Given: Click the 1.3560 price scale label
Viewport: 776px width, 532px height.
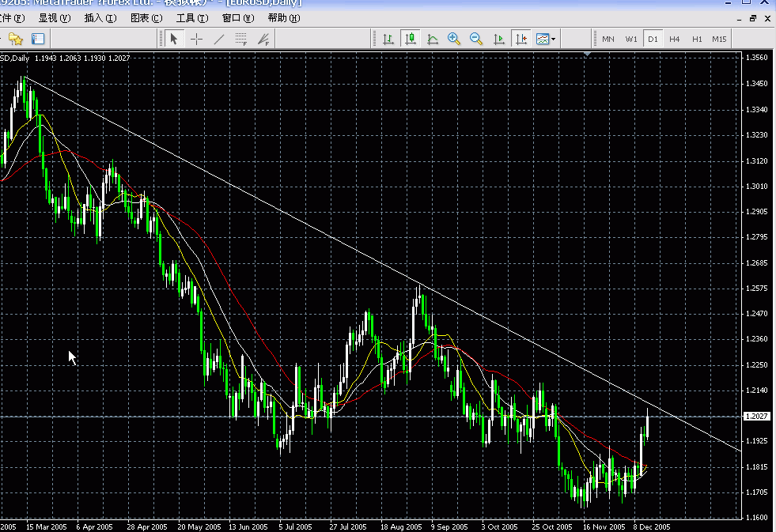Looking at the screenshot, I should (x=757, y=58).
